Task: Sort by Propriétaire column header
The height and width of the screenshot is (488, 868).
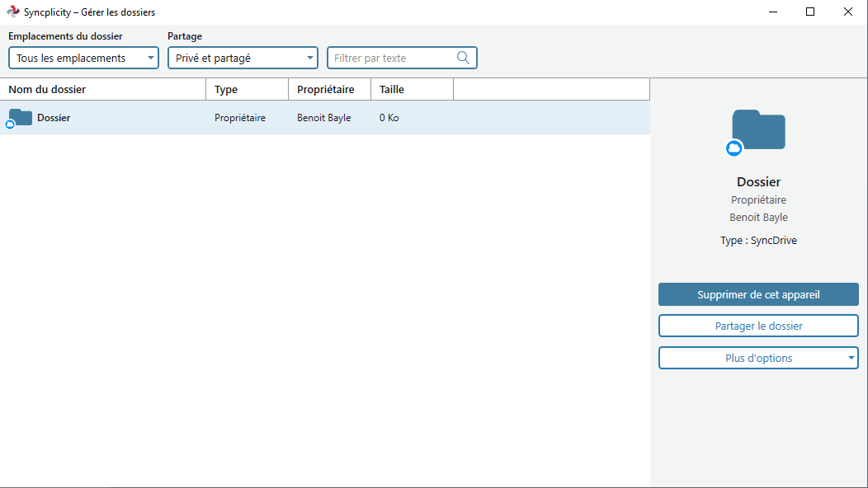Action: click(x=330, y=90)
